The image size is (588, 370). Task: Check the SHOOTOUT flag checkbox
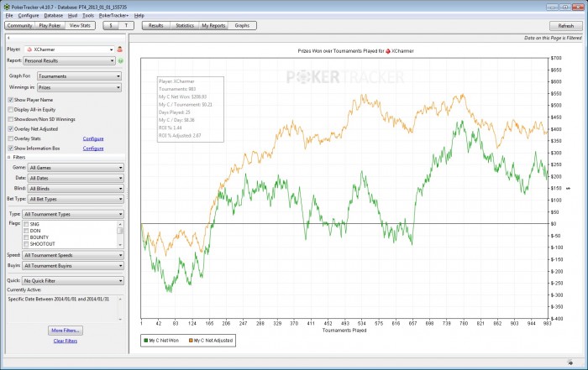point(26,244)
